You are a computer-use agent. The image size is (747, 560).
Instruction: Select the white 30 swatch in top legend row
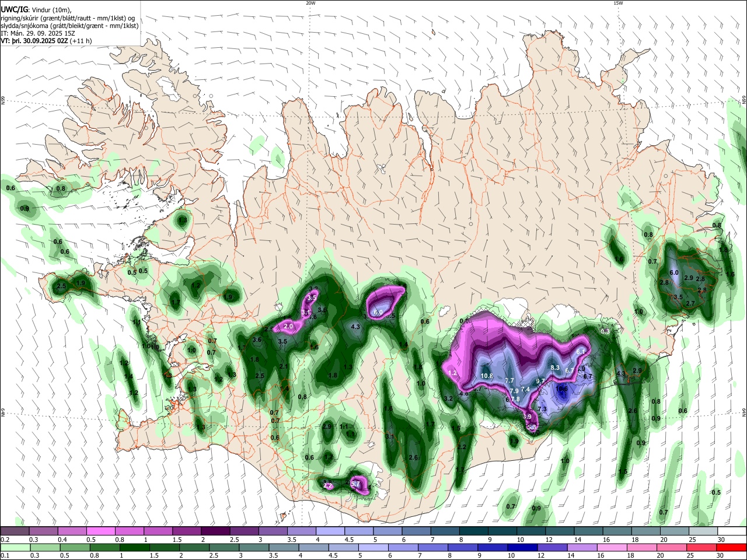click(x=732, y=531)
